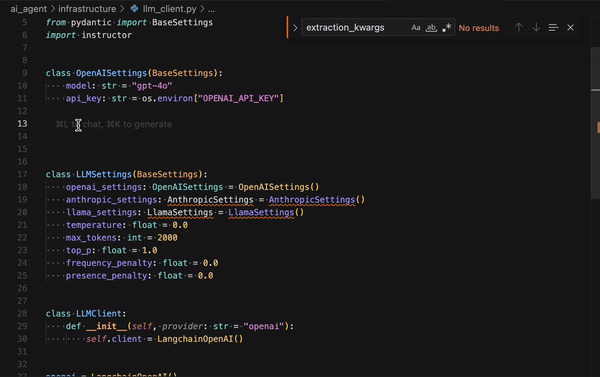Image resolution: width=600 pixels, height=377 pixels.
Task: Close the find widget
Action: pyautogui.click(x=570, y=28)
